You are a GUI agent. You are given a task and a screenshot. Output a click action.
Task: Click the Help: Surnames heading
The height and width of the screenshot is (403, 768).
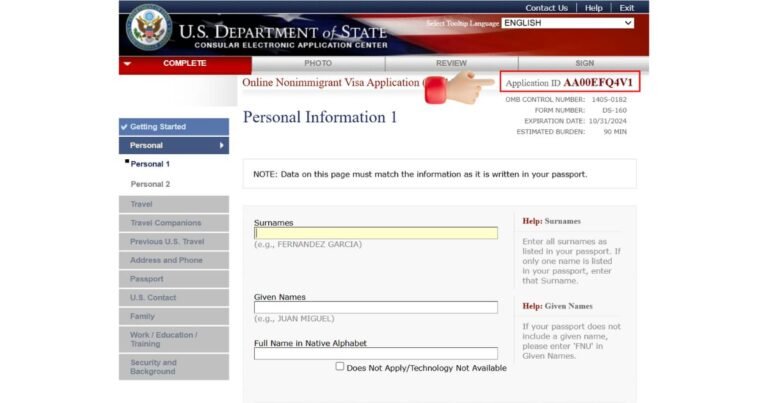[x=552, y=221]
